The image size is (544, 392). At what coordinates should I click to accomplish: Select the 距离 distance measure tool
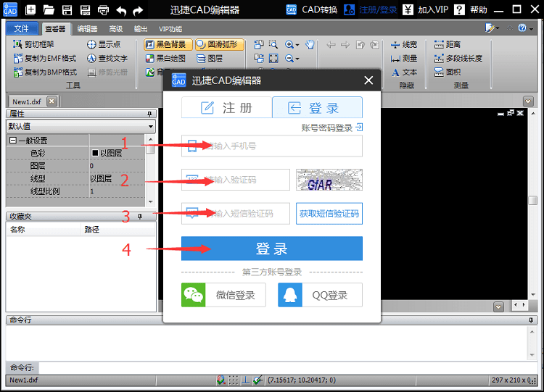pos(448,44)
